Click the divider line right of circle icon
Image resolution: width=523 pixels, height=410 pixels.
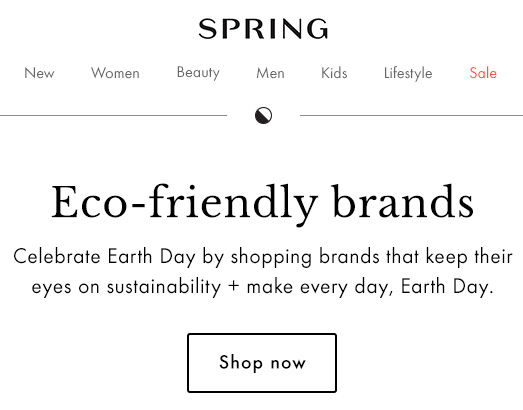point(412,115)
